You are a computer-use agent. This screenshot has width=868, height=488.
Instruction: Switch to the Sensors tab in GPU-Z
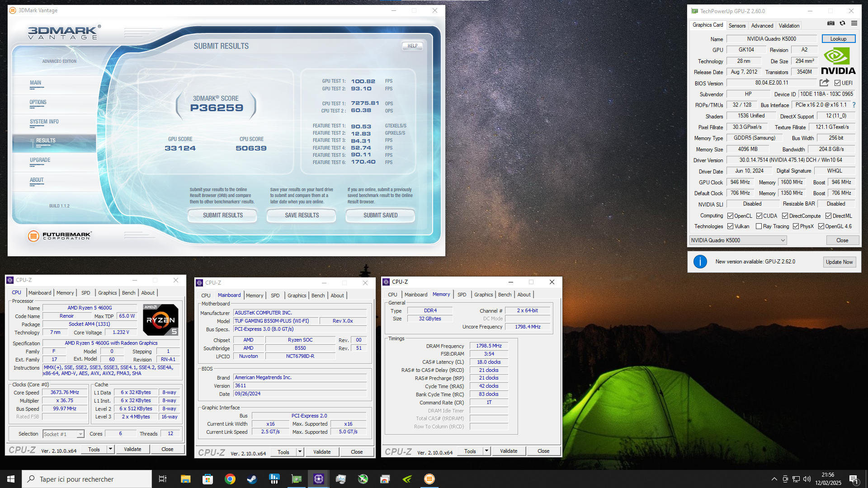coord(737,26)
